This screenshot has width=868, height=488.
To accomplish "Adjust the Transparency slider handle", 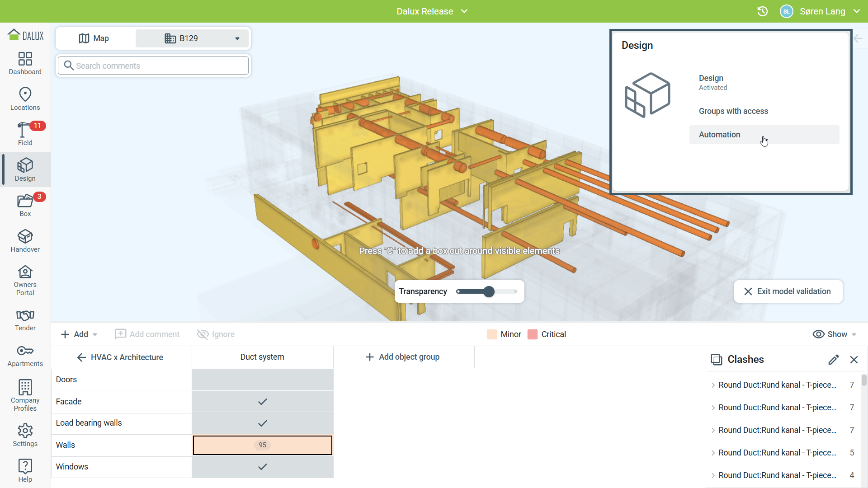I will [489, 291].
